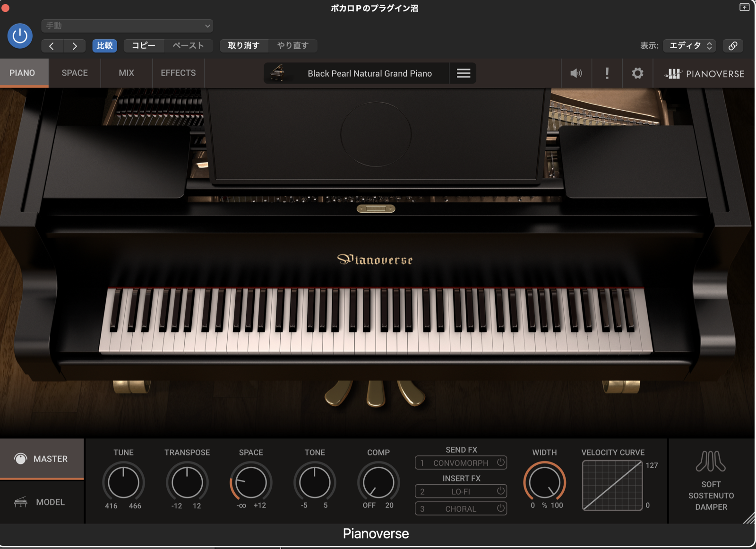Screen dimensions: 756x549
Task: Click Black Pearl Natural Grand Piano preset name
Action: [x=369, y=73]
